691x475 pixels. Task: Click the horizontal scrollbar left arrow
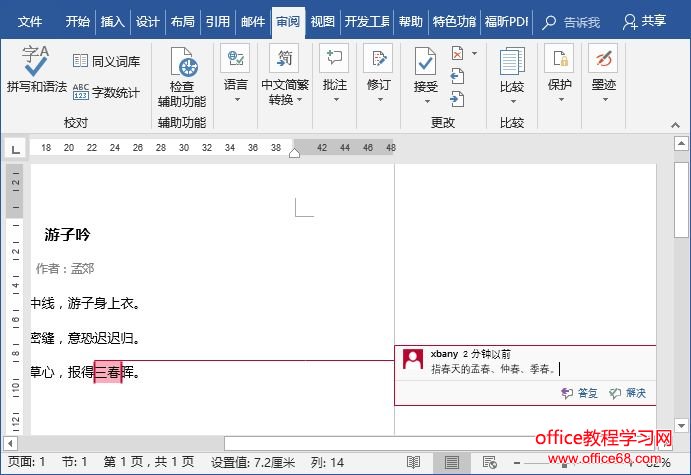(x=10, y=443)
